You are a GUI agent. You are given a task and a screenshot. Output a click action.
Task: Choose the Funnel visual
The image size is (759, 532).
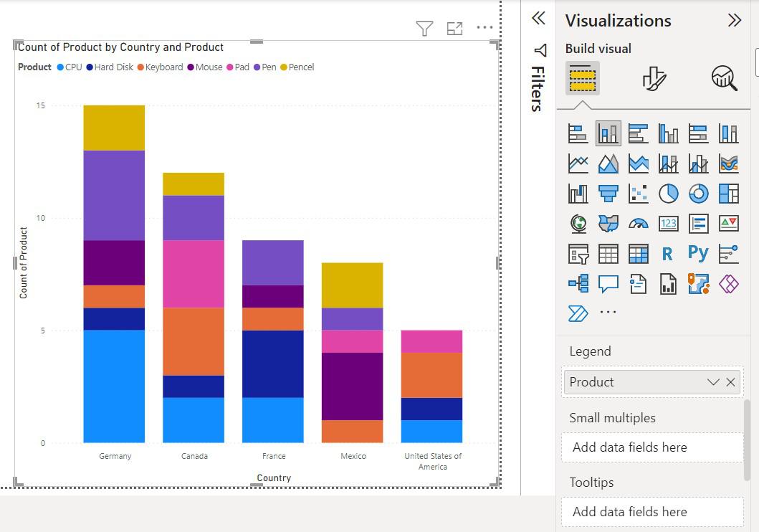pyautogui.click(x=608, y=194)
